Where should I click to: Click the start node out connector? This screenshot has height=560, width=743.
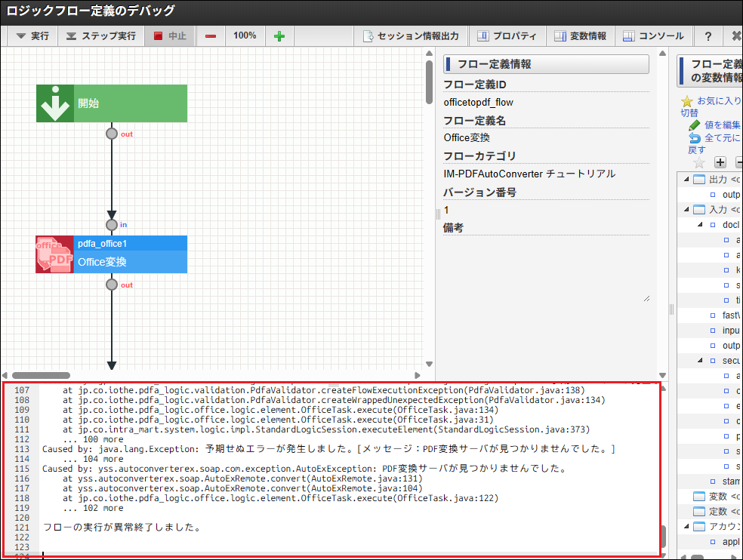112,134
